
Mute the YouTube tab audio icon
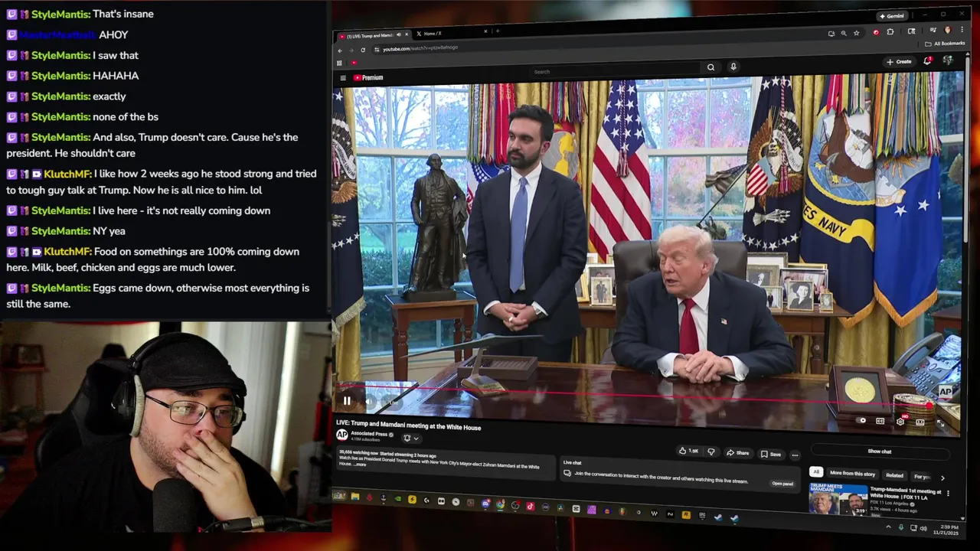point(399,34)
